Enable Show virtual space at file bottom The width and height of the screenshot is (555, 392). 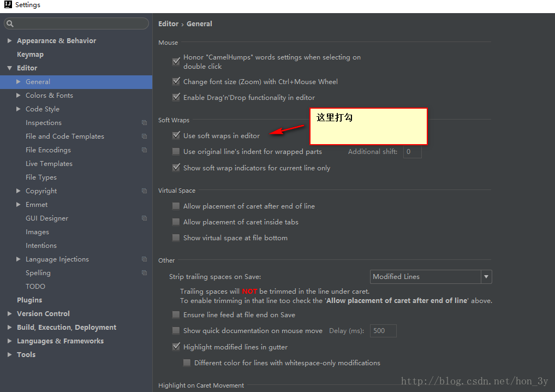(x=176, y=238)
